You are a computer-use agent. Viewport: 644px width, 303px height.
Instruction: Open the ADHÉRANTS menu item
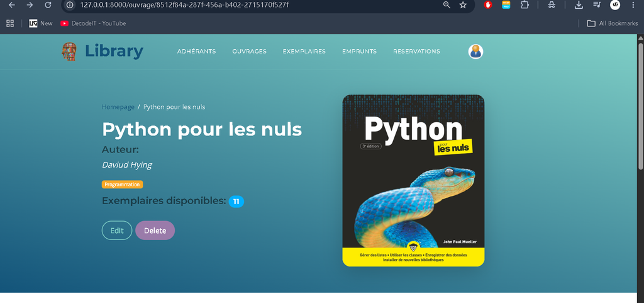196,52
